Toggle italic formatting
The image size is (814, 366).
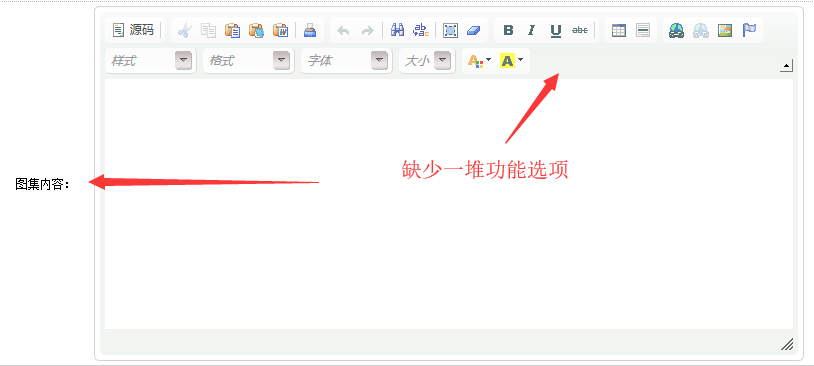click(532, 30)
